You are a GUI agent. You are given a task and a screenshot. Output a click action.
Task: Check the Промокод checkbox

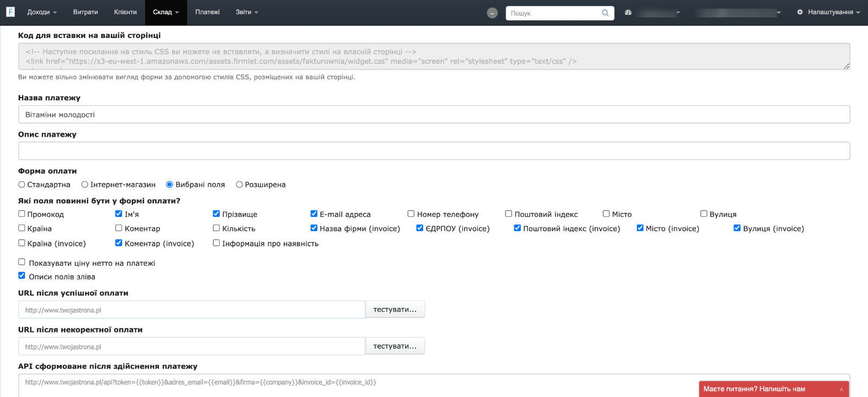click(x=22, y=214)
